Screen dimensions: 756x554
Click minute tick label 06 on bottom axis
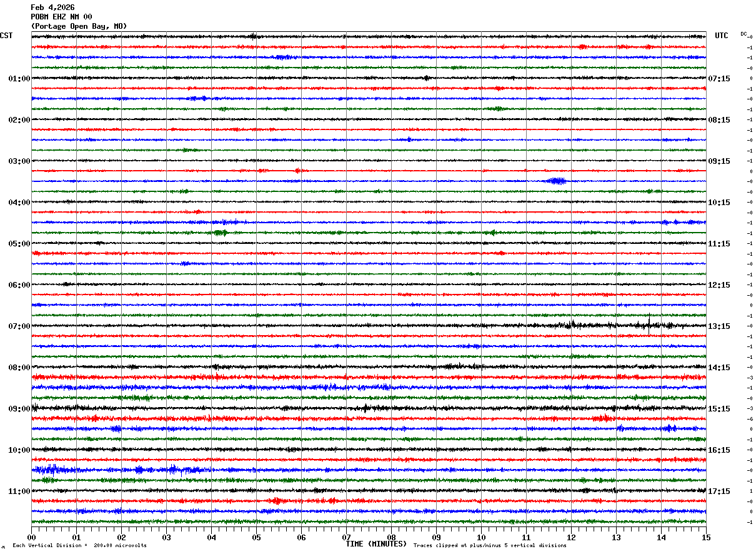(301, 537)
